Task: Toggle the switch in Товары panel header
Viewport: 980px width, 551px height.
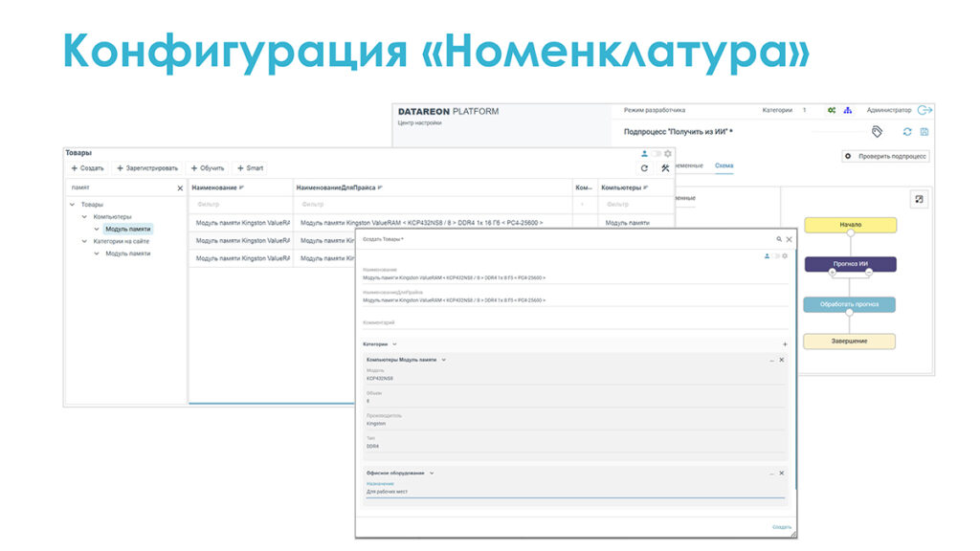Action: click(x=657, y=153)
